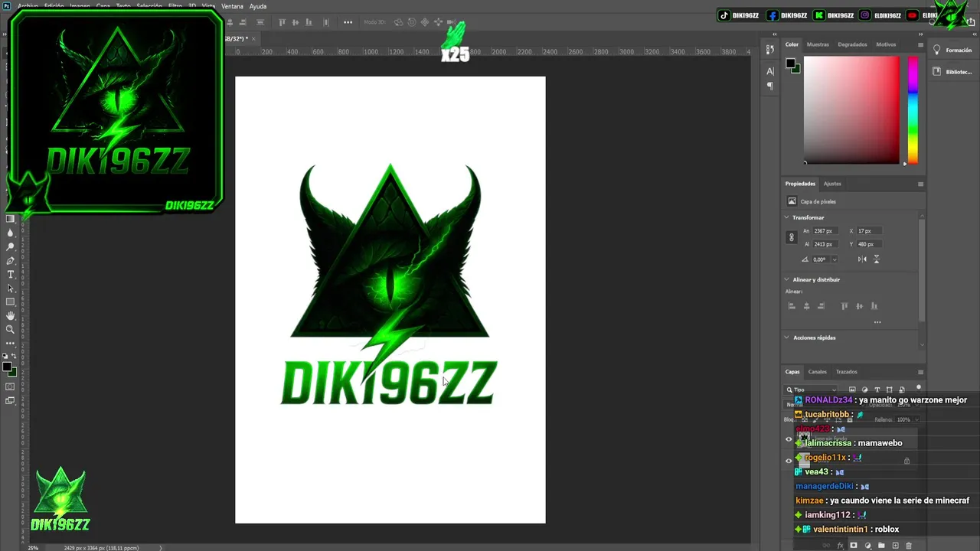980x551 pixels.
Task: Add a layer mask
Action: 854,546
